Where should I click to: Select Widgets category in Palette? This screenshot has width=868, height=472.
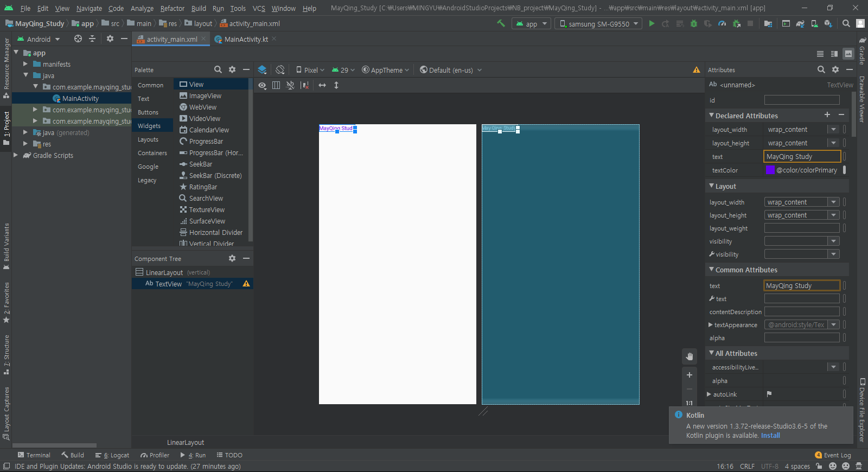pos(149,126)
